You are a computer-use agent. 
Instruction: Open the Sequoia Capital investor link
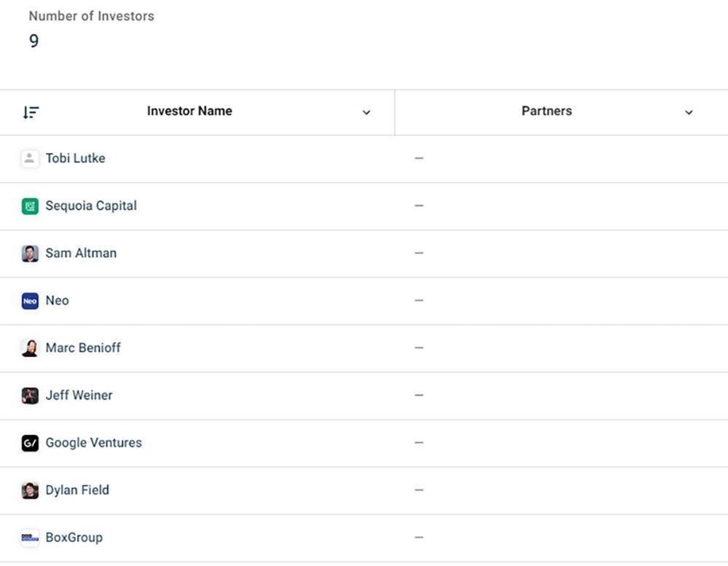pos(91,206)
